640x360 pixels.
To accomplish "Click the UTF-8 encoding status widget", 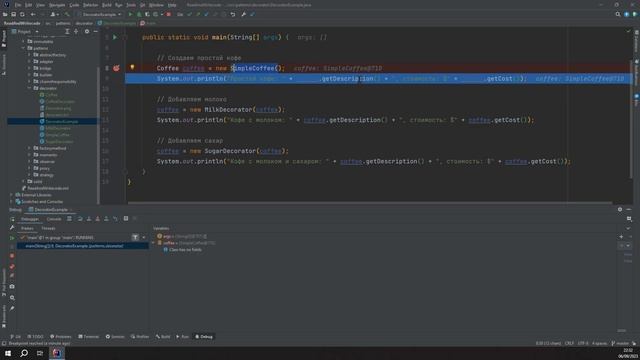I will coord(583,343).
